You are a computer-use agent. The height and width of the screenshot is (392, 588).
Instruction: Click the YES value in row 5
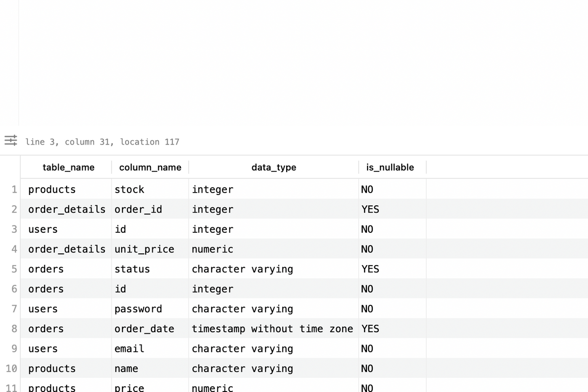tap(370, 269)
